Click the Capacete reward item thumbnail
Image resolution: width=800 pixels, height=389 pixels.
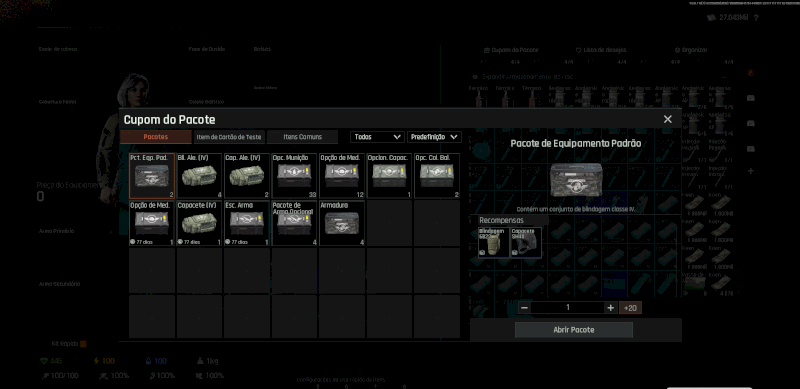click(x=526, y=242)
